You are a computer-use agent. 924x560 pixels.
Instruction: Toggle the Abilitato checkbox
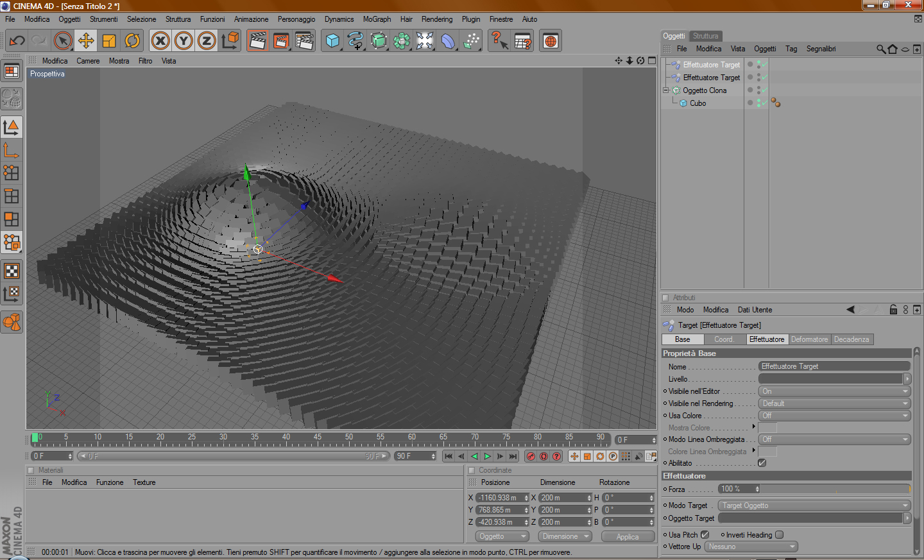[x=762, y=463]
